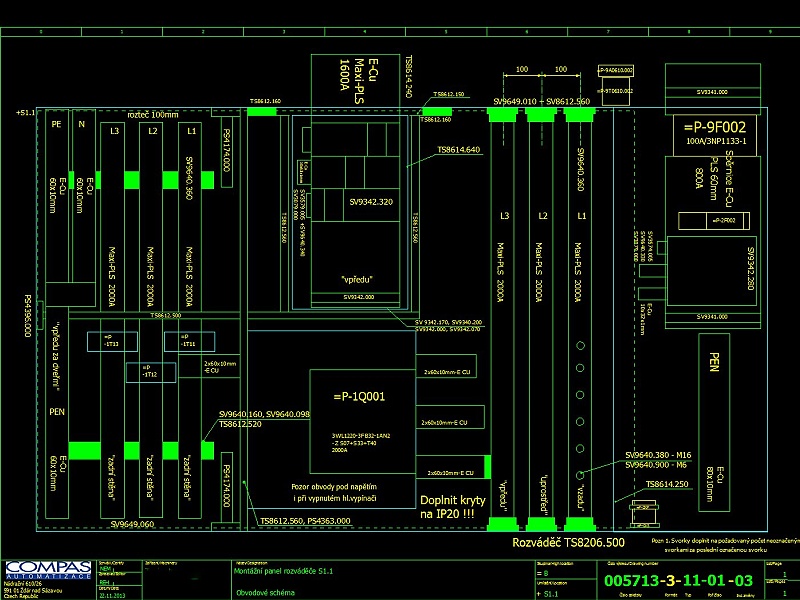Click the "TS8612.150" callout
The height and width of the screenshot is (600, 800).
coord(449,94)
